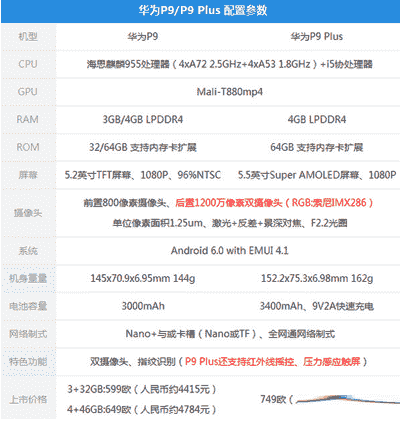400x430 pixels.
Task: Click Android 6.0 with EMUI 4.1
Action: point(230,250)
